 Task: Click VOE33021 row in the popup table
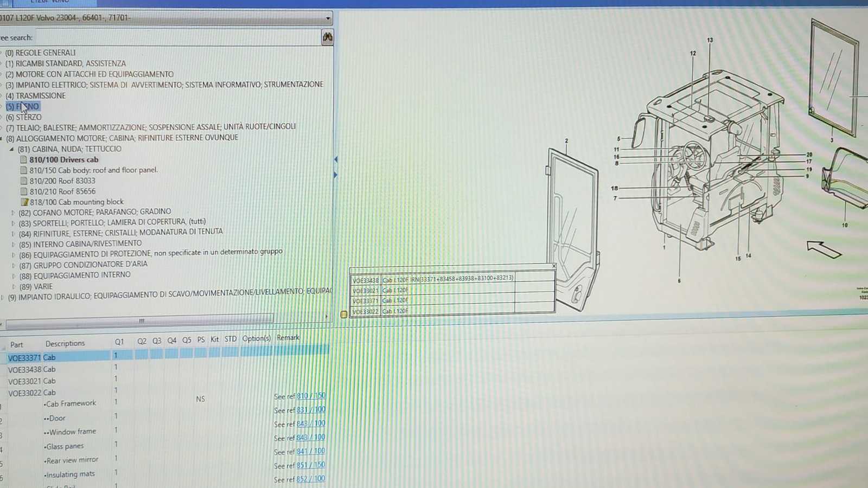pos(452,290)
